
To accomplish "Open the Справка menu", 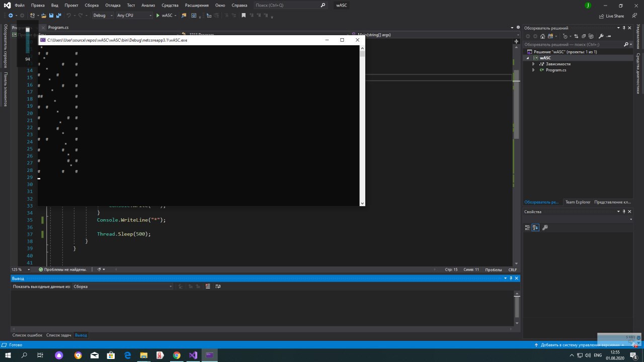I will coord(239,5).
